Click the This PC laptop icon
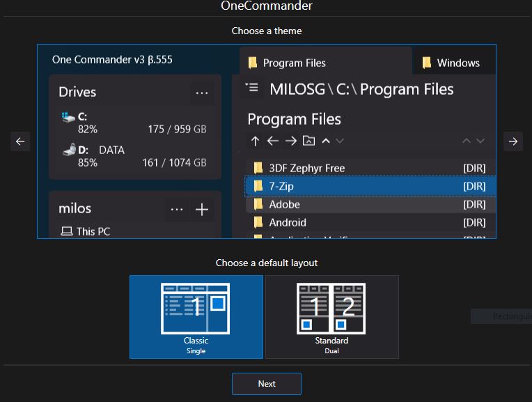The image size is (532, 402). [x=67, y=231]
